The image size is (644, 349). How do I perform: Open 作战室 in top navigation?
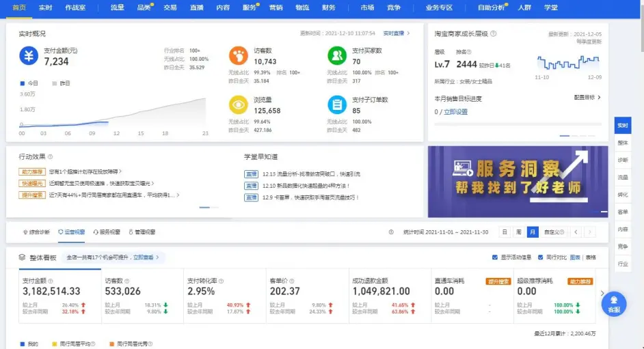tap(75, 8)
